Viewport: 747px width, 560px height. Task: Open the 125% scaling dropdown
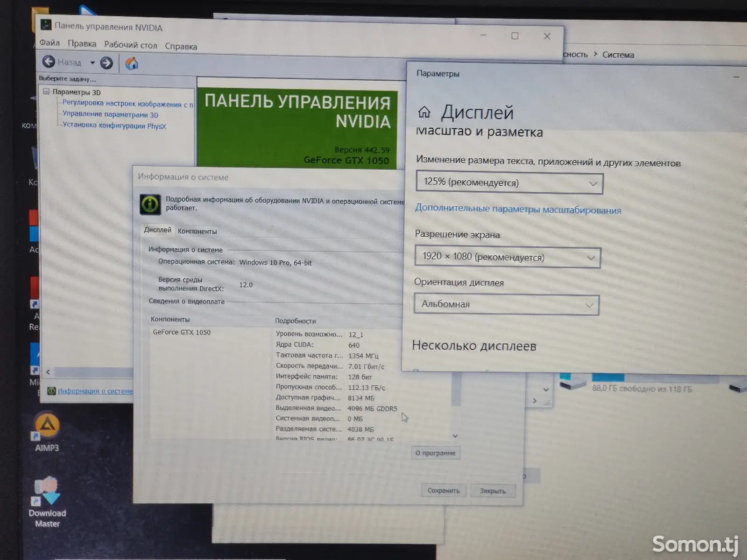click(509, 183)
